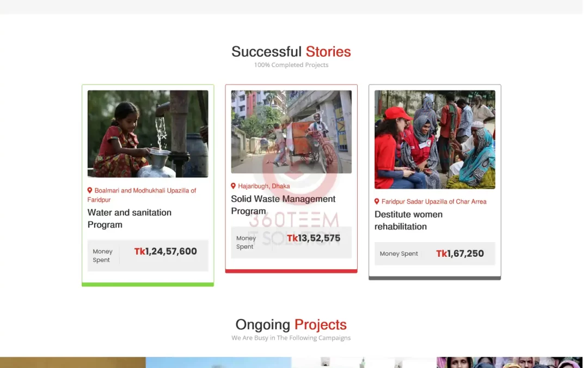Screen dimensions: 588x368
Task: Open the Solid Waste Management Program title
Action: (283, 205)
